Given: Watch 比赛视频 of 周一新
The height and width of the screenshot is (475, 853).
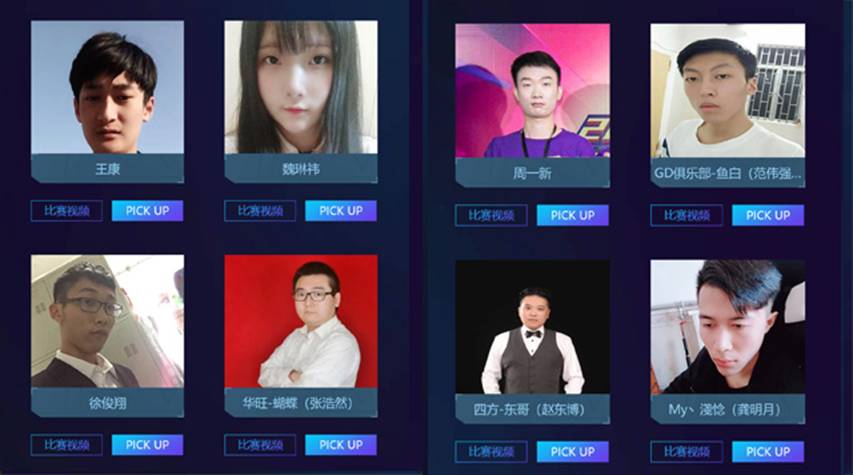Looking at the screenshot, I should click(491, 215).
